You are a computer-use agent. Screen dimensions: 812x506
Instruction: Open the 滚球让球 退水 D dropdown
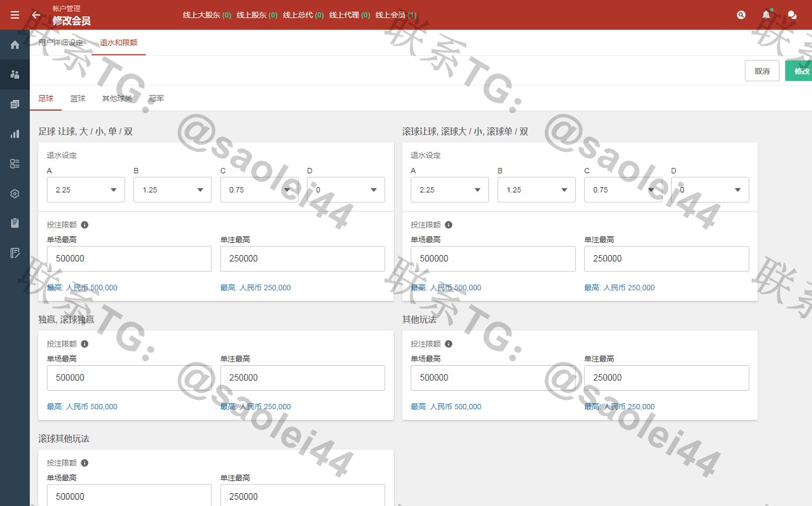[709, 190]
